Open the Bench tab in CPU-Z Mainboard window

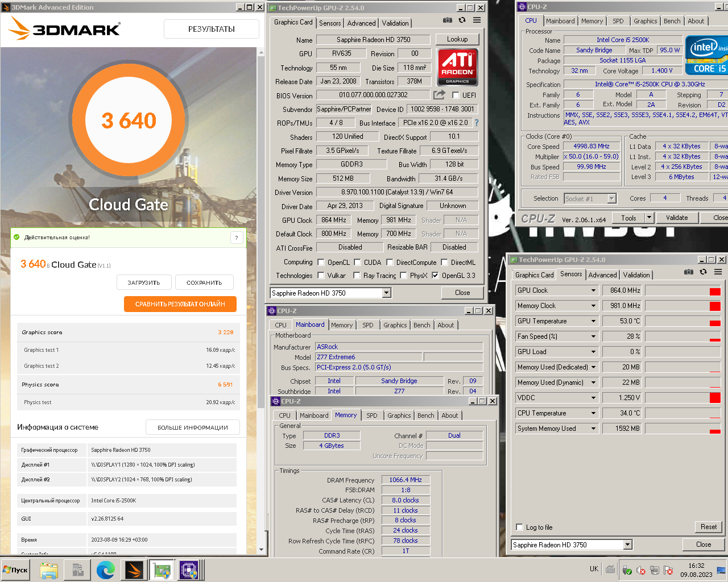tap(422, 325)
